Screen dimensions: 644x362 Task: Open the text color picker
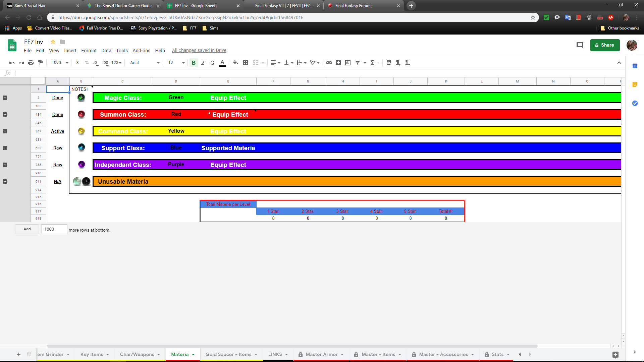(222, 63)
